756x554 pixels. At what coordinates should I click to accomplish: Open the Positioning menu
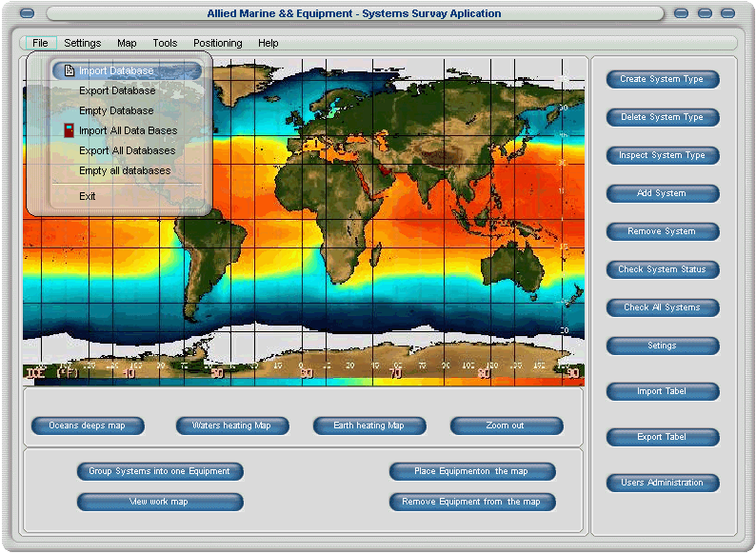pos(217,43)
